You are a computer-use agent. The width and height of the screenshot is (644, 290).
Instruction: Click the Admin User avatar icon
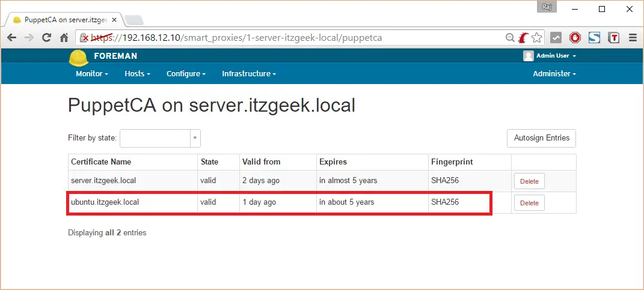pyautogui.click(x=528, y=56)
